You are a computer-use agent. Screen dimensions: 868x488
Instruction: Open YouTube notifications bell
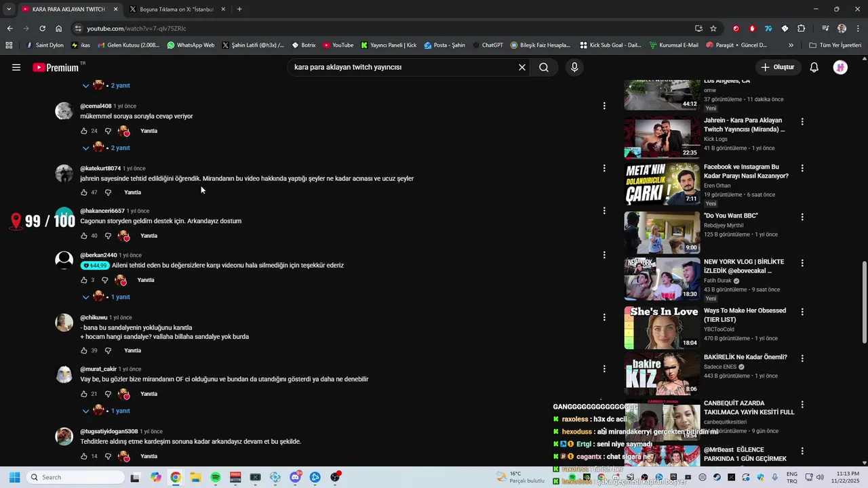click(x=814, y=67)
